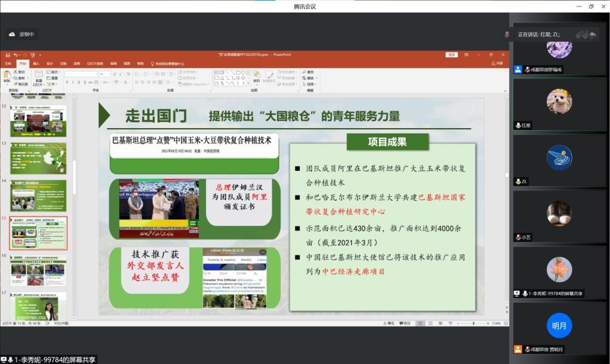Viewport: 610px width, 364px height.
Task: Open the 插入 (Insert) ribbon tab
Action: pos(36,63)
